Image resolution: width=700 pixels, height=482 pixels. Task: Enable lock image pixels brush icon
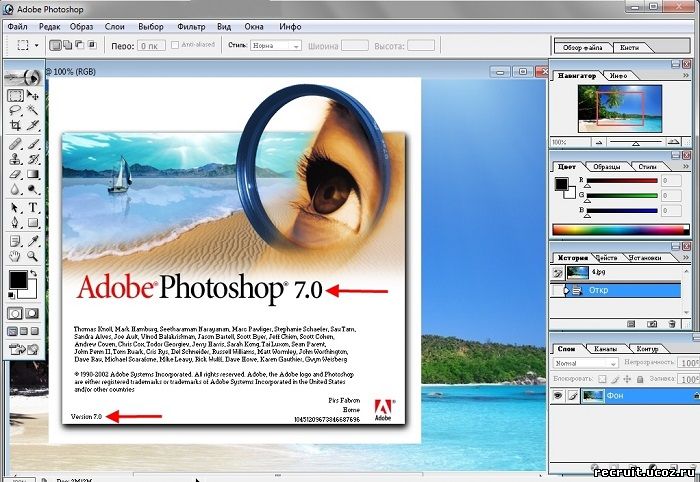point(615,379)
